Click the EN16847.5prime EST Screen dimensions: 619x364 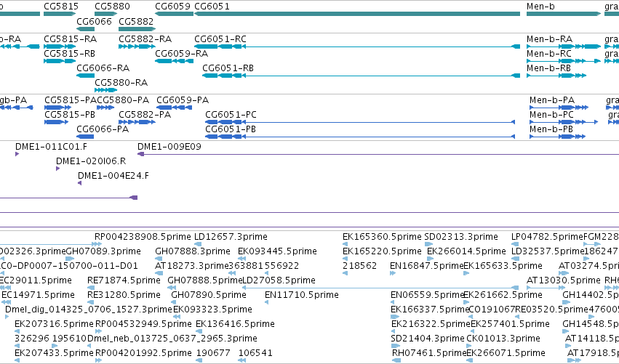tap(393, 274)
